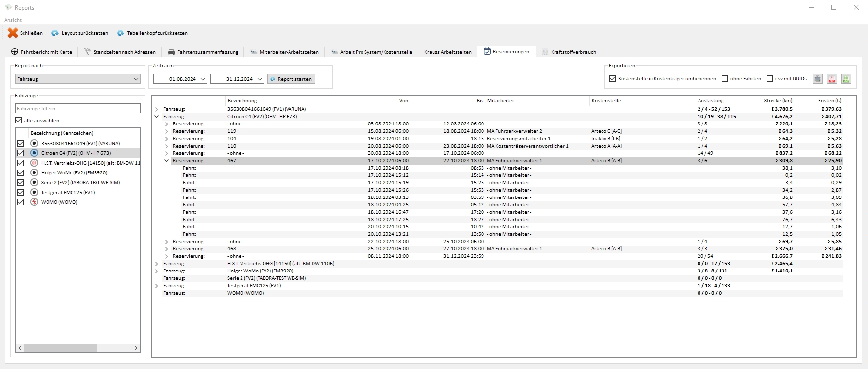Click the printer export icon

[x=818, y=79]
